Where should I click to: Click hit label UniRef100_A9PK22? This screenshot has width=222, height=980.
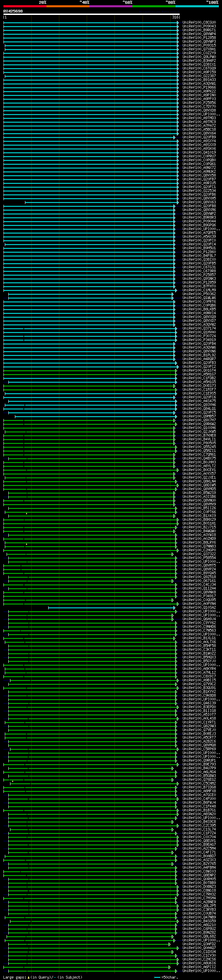199,91
